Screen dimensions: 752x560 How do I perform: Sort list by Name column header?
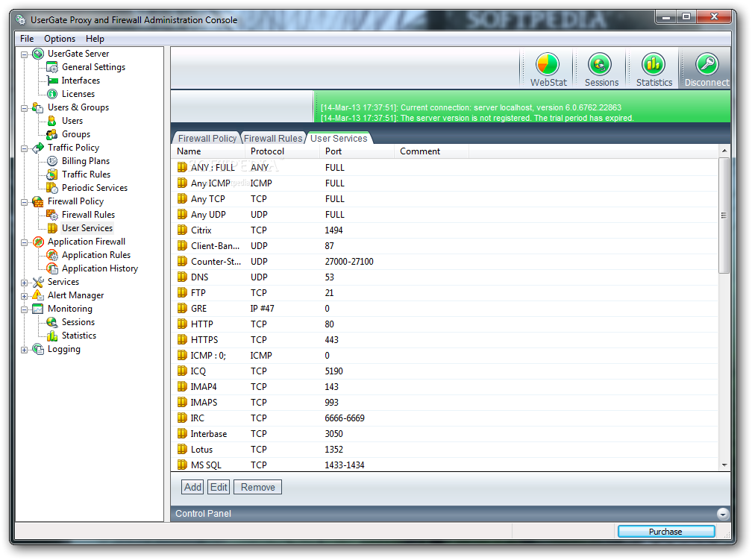coord(209,151)
